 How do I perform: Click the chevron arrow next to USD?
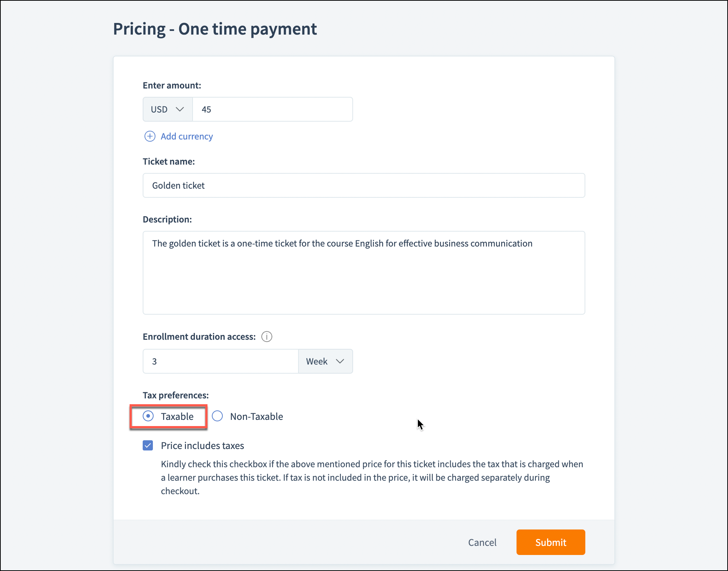point(180,109)
